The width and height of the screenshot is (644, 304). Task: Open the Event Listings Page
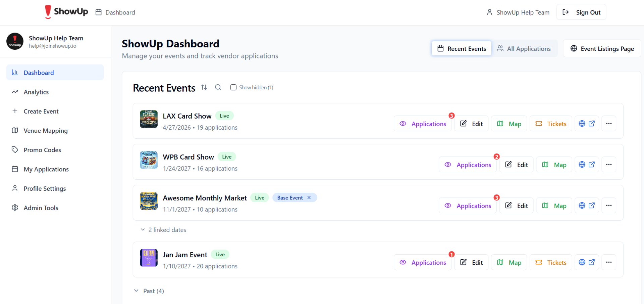[x=602, y=49]
